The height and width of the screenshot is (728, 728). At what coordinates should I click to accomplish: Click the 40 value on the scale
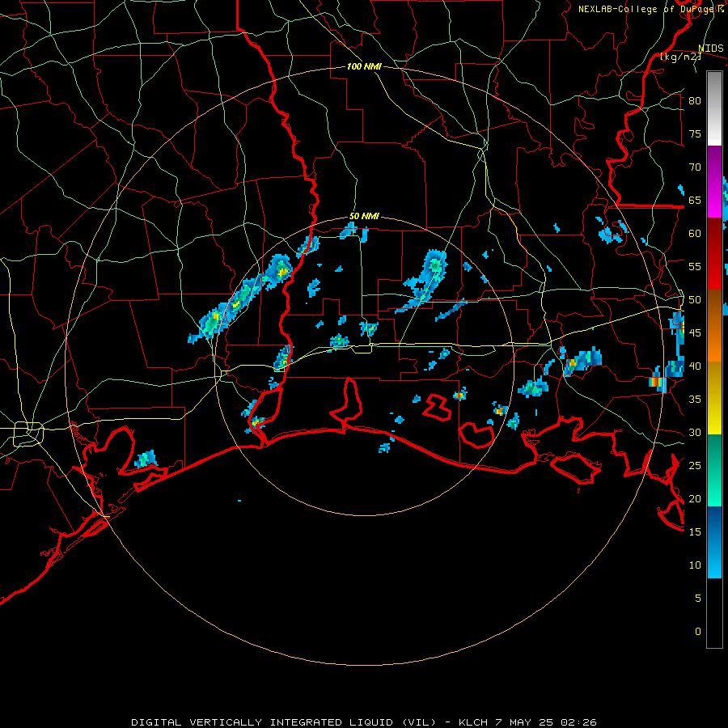click(695, 366)
